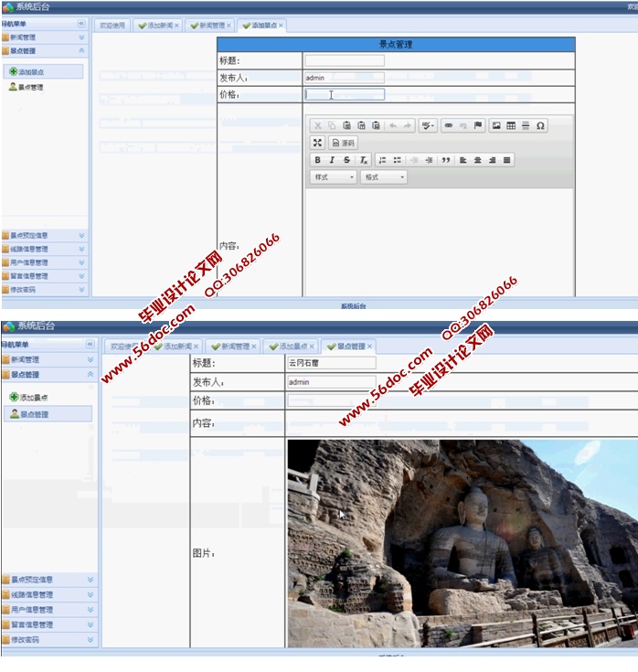The width and height of the screenshot is (638, 672).
Task: Expand 修改密码 section in lower window
Action: [90, 639]
